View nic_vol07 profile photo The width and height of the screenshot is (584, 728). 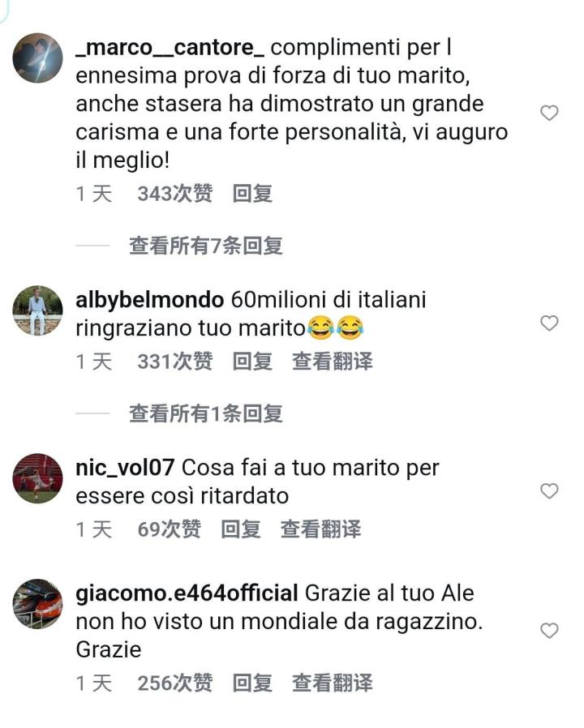(x=37, y=478)
